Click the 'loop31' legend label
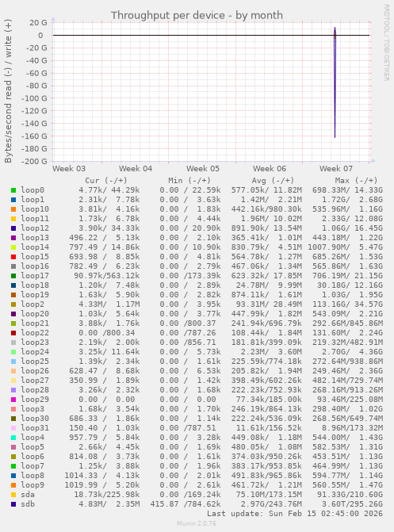Viewport: 394px width, 532px height. click(35, 428)
